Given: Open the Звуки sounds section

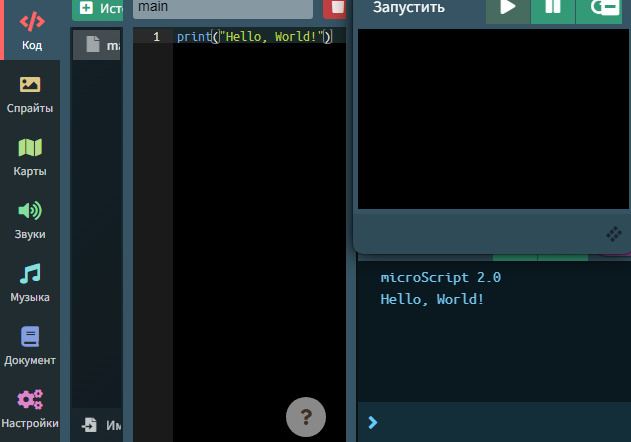Looking at the screenshot, I should [30, 220].
